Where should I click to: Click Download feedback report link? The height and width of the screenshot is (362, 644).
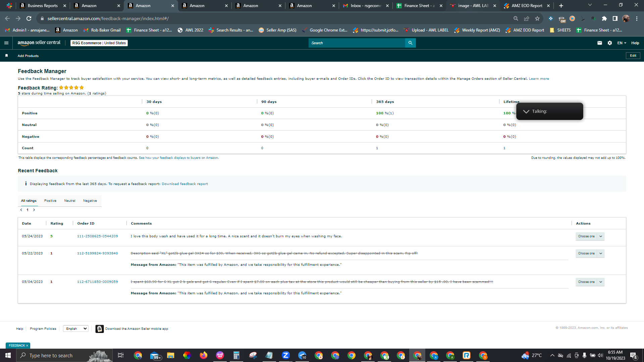[185, 184]
